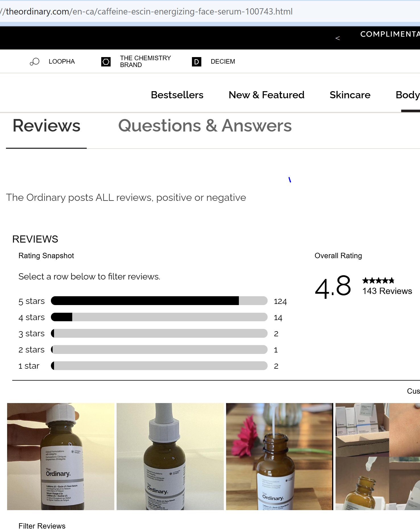
Task: Click the Deciem D logo icon
Action: click(x=196, y=62)
